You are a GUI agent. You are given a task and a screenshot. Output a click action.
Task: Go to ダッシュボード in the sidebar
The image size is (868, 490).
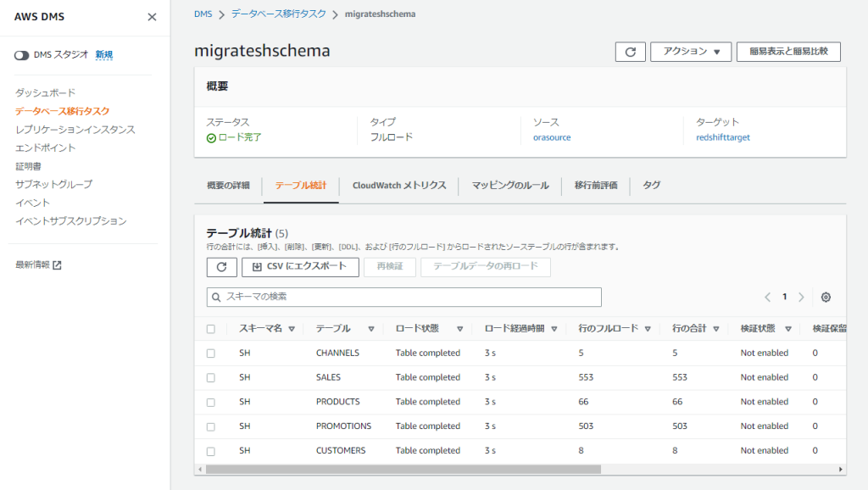46,92
